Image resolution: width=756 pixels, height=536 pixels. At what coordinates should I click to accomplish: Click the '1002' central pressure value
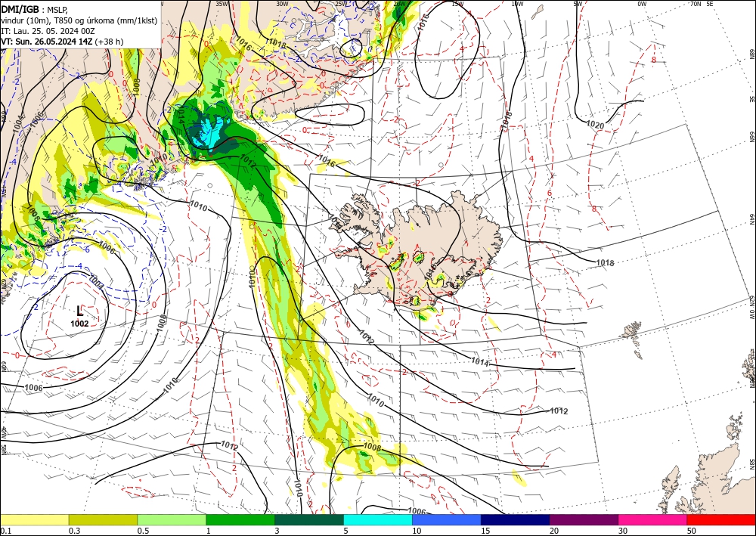79,324
